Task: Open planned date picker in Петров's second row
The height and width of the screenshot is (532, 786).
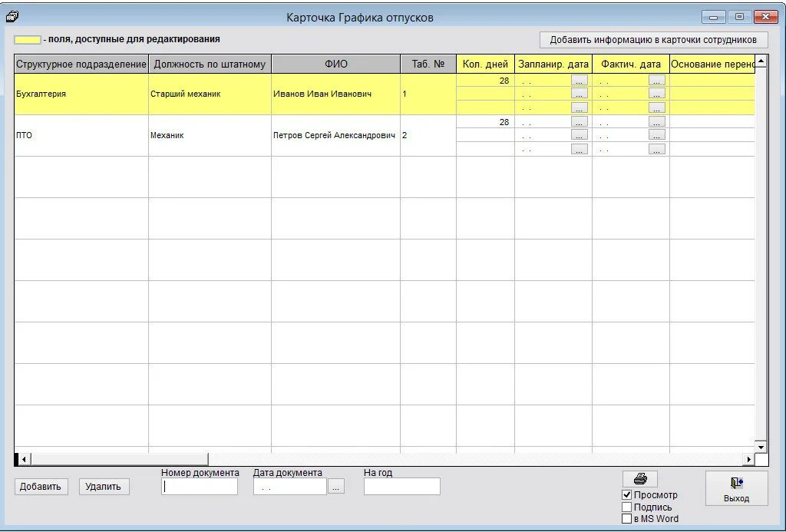Action: (580, 135)
